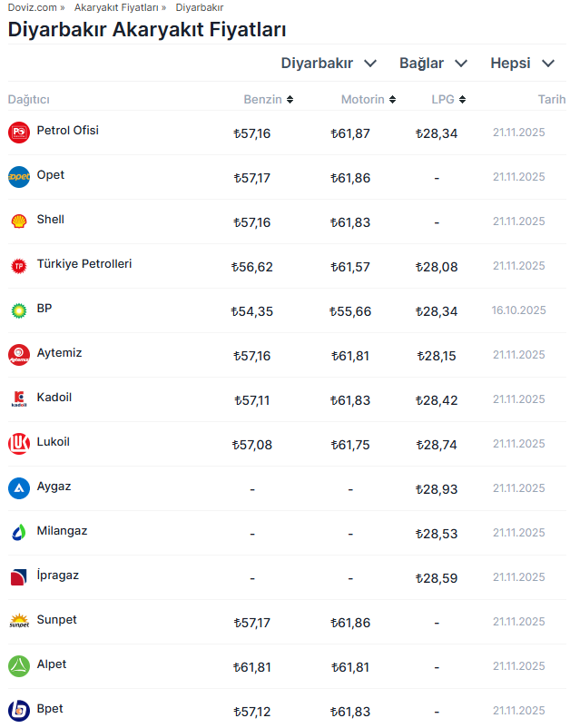Image resolution: width=570 pixels, height=728 pixels.
Task: Click the Lukoil red logo icon
Action: [x=18, y=444]
